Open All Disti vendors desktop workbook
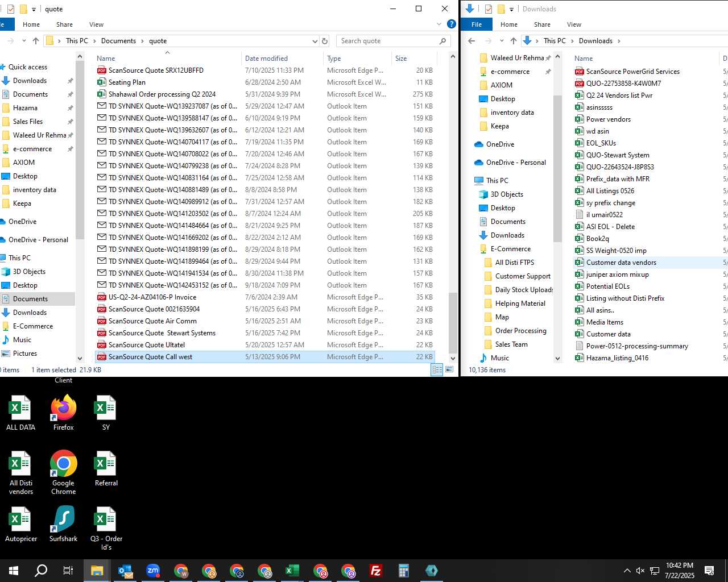The width and height of the screenshot is (728, 582). point(20,473)
